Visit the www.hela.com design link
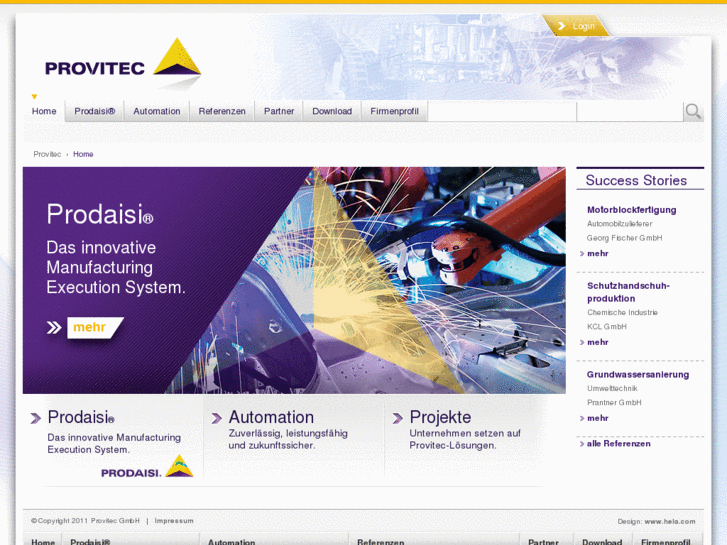Image resolution: width=727 pixels, height=545 pixels. point(670,521)
